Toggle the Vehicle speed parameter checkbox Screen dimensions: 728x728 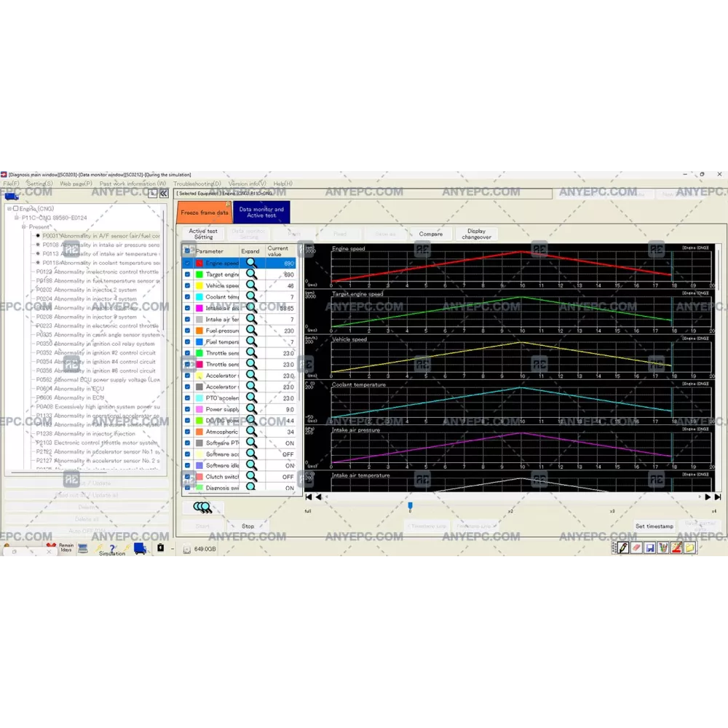[x=187, y=286]
